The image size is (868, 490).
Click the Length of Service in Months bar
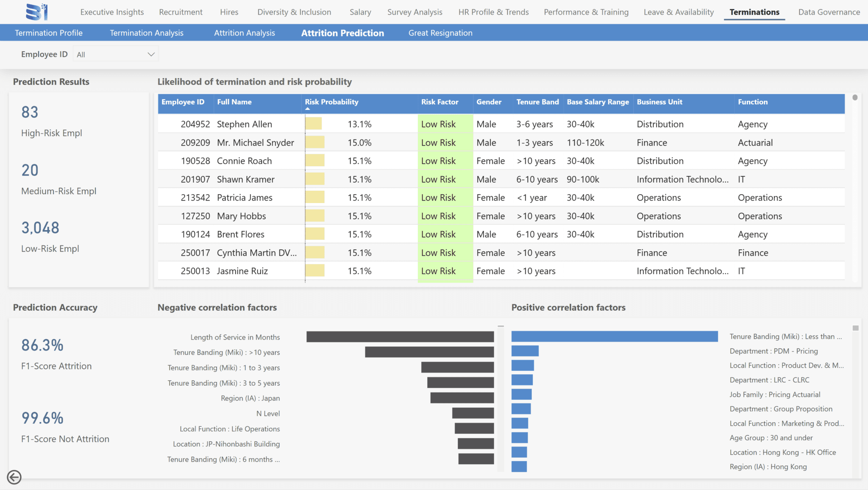pyautogui.click(x=400, y=337)
